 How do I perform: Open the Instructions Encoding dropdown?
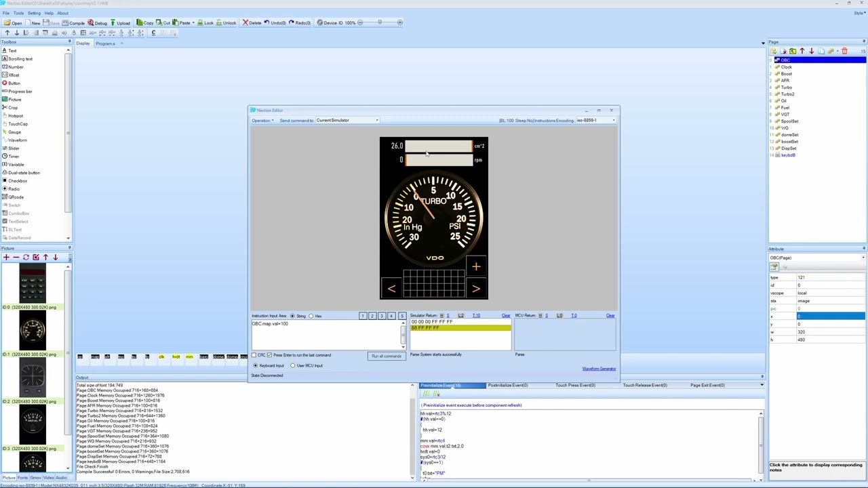click(x=596, y=121)
